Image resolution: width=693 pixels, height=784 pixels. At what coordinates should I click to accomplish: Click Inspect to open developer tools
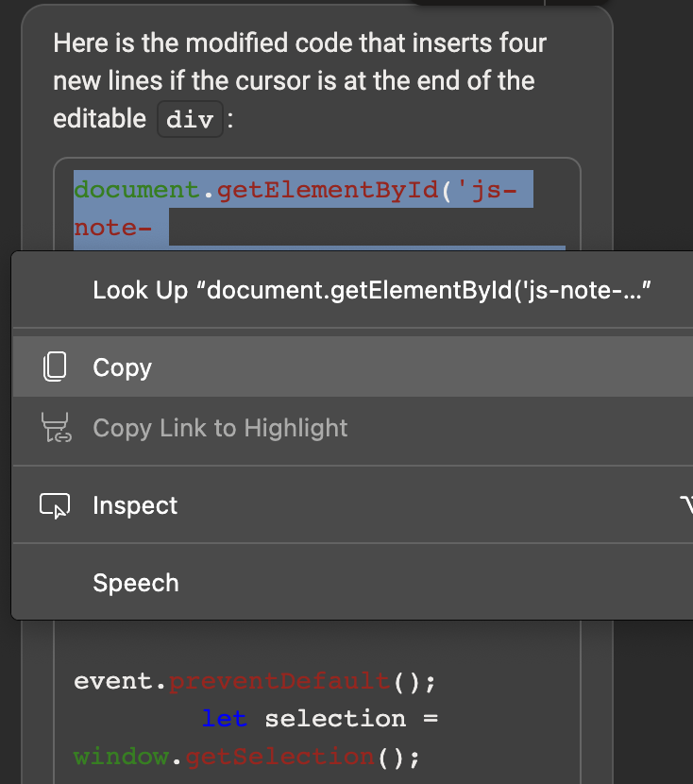[134, 505]
